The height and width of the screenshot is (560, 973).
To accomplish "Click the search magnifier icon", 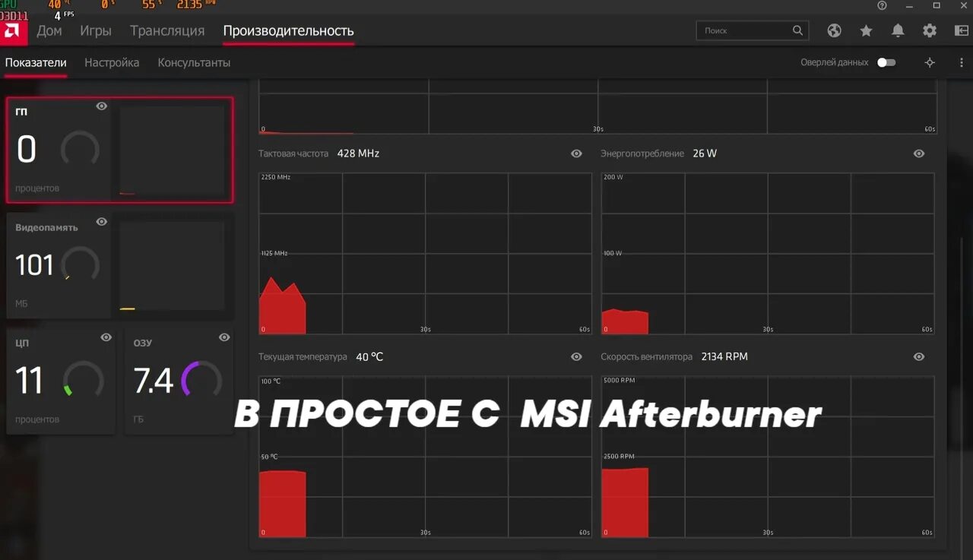I will (x=797, y=30).
